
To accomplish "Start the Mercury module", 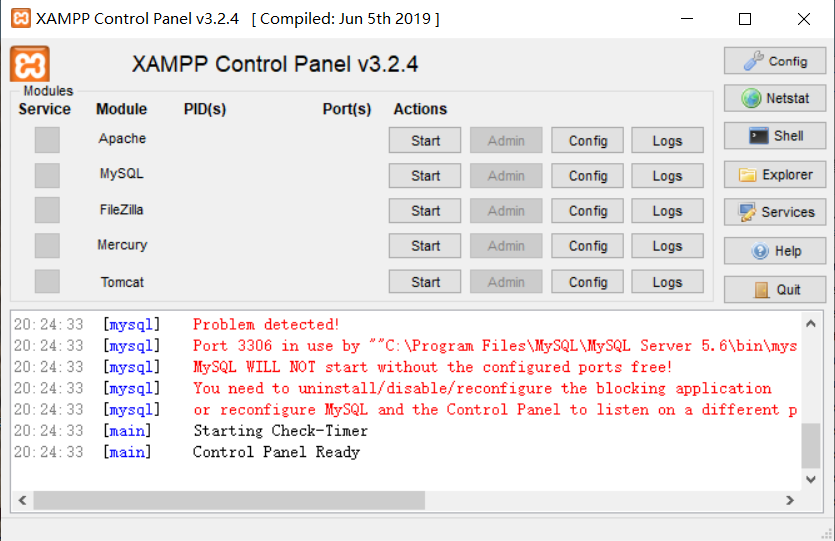I will [x=425, y=245].
